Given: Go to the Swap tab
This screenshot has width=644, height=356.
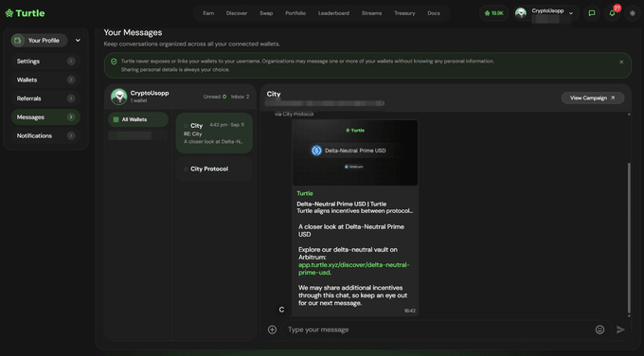Looking at the screenshot, I should [x=266, y=13].
